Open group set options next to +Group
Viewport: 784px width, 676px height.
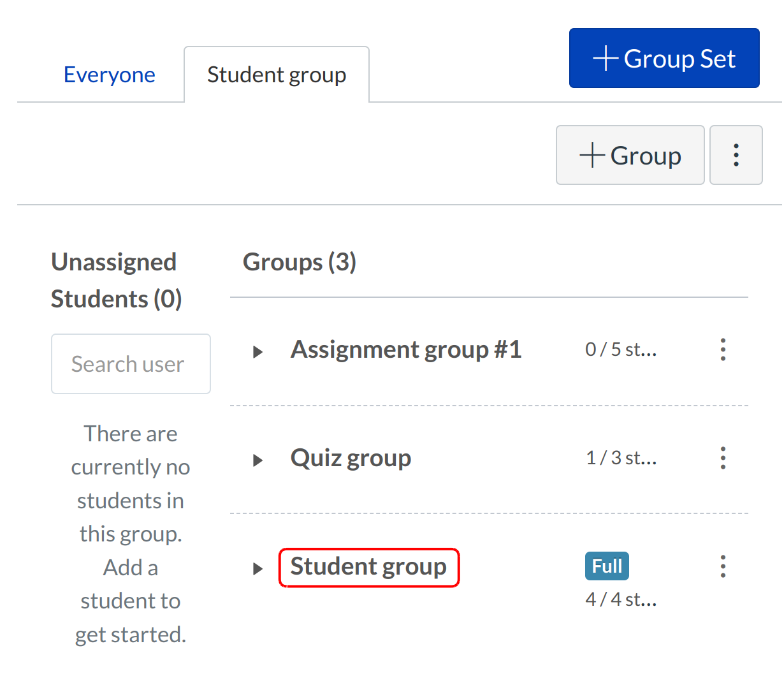736,155
